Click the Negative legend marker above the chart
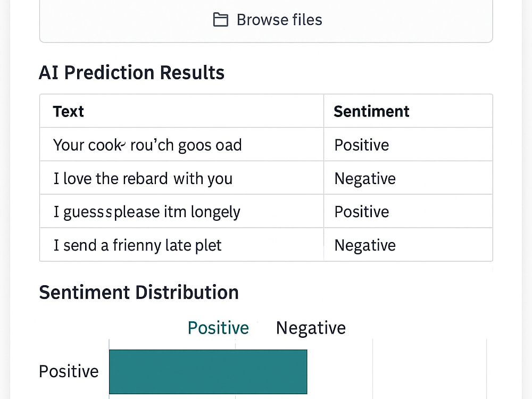Image resolution: width=532 pixels, height=399 pixels. [x=310, y=328]
